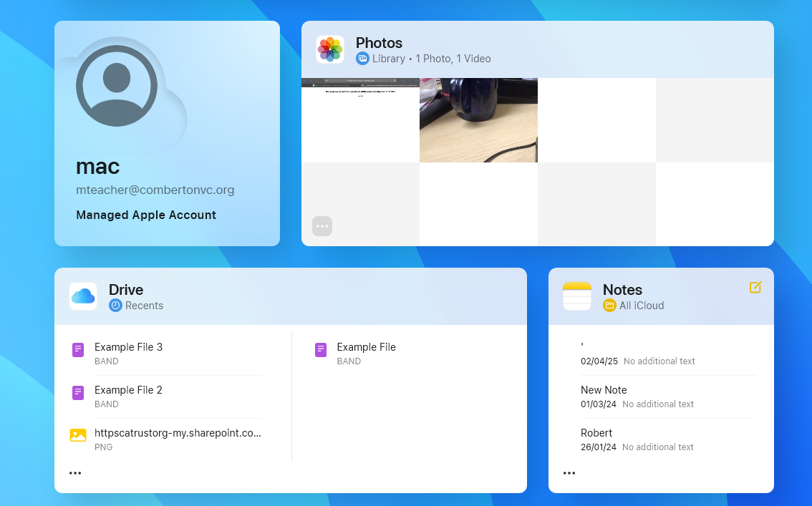This screenshot has width=812, height=506.
Task: Click the Example File 3 document icon
Action: (x=77, y=350)
